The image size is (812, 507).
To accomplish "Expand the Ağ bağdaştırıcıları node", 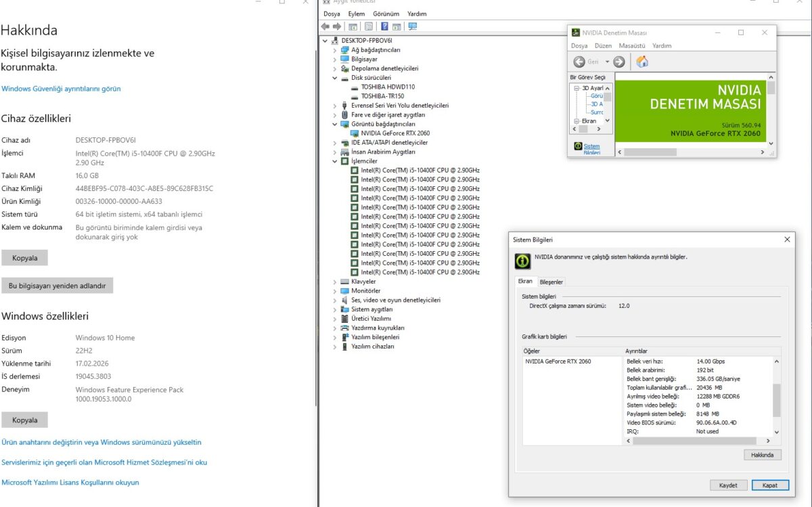I will [334, 50].
